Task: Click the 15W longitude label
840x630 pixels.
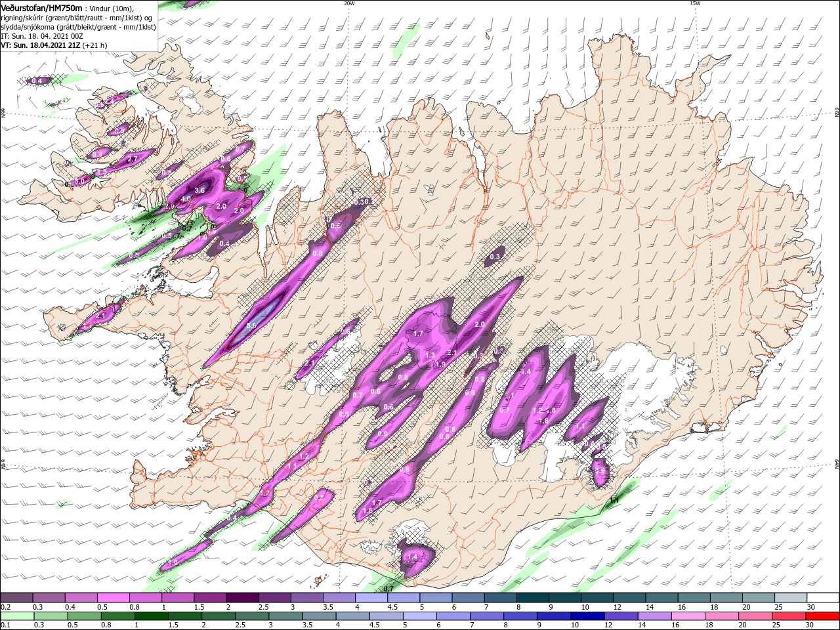Action: click(694, 3)
